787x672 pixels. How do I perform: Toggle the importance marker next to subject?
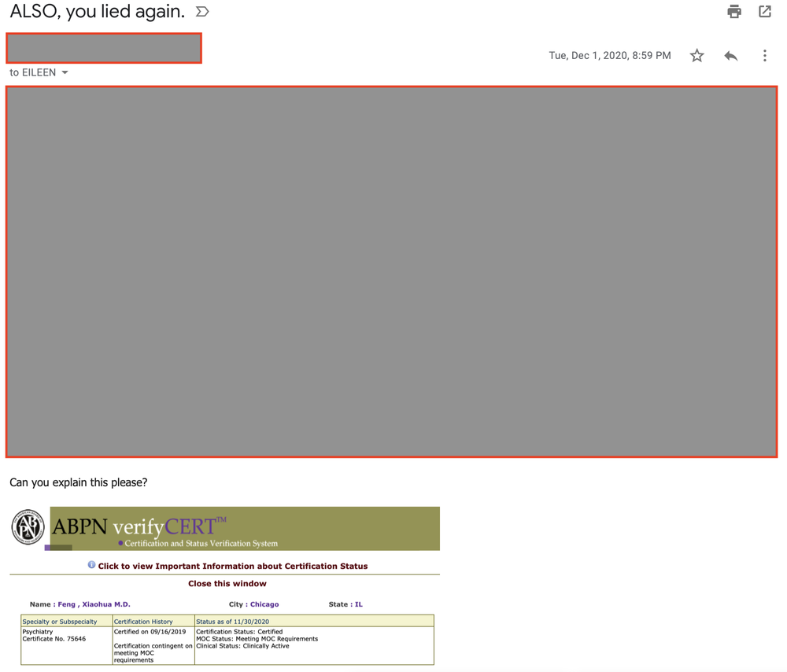coord(202,12)
